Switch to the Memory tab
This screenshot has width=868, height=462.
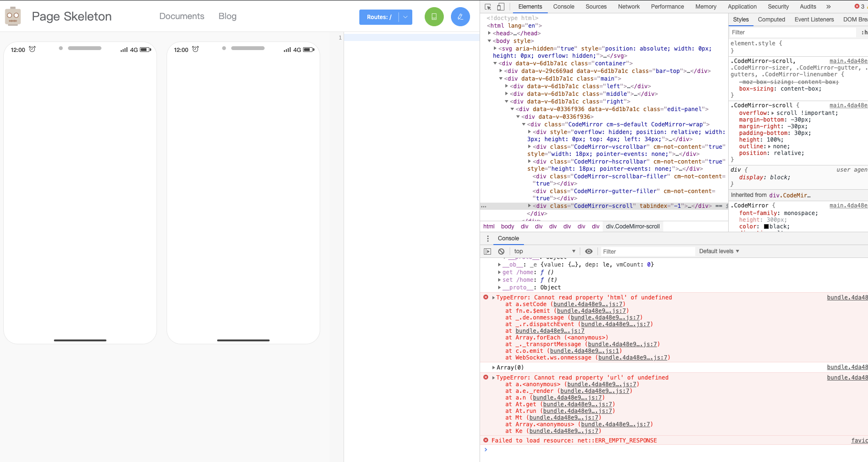[706, 7]
